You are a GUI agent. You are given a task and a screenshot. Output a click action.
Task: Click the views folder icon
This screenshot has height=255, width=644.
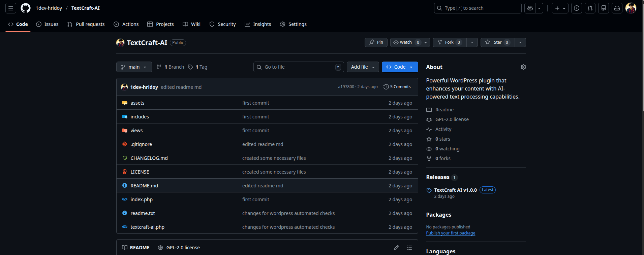125,131
